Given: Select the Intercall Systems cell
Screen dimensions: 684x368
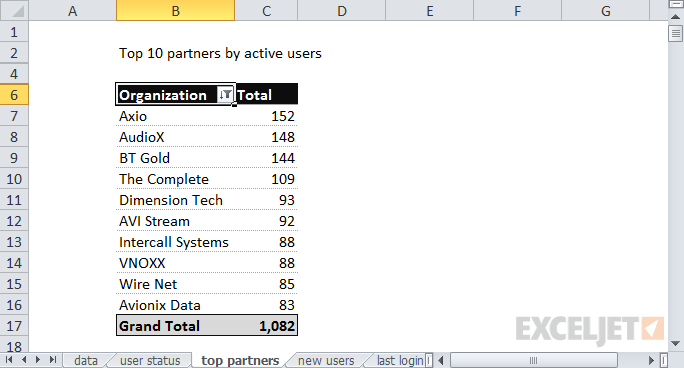Looking at the screenshot, I should [175, 242].
